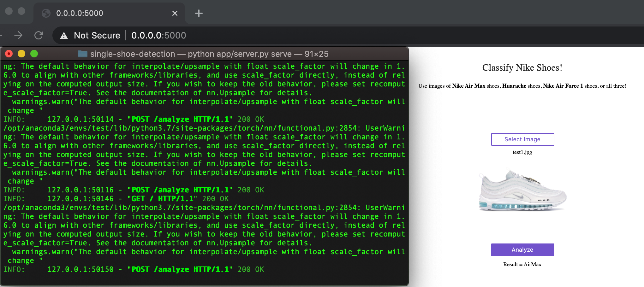Click the Result = AirMax text
The image size is (644, 287).
pos(522,264)
